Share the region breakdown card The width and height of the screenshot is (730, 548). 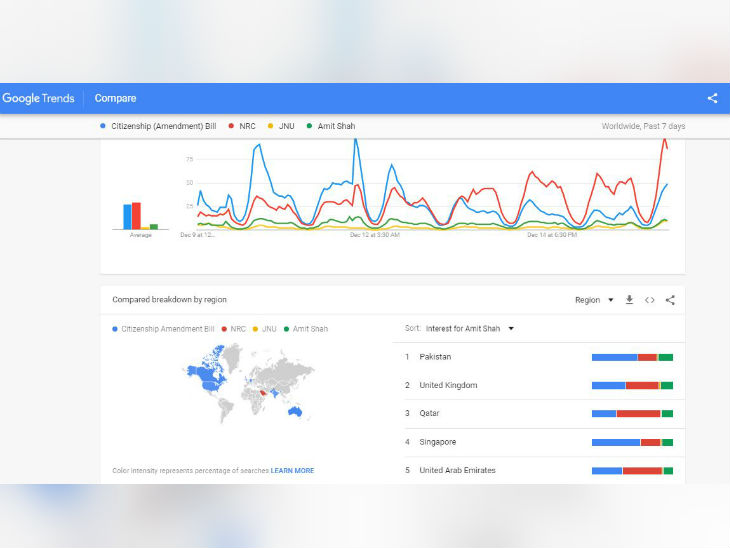(x=670, y=300)
